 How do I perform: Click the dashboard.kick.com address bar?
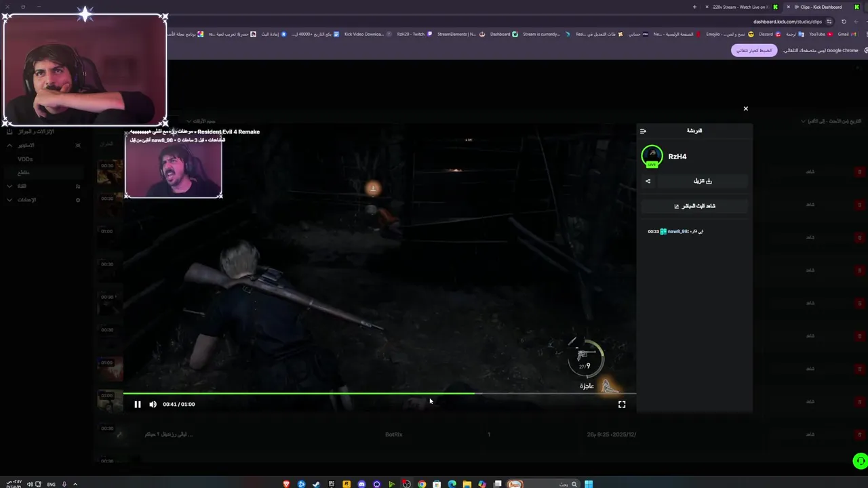click(787, 22)
